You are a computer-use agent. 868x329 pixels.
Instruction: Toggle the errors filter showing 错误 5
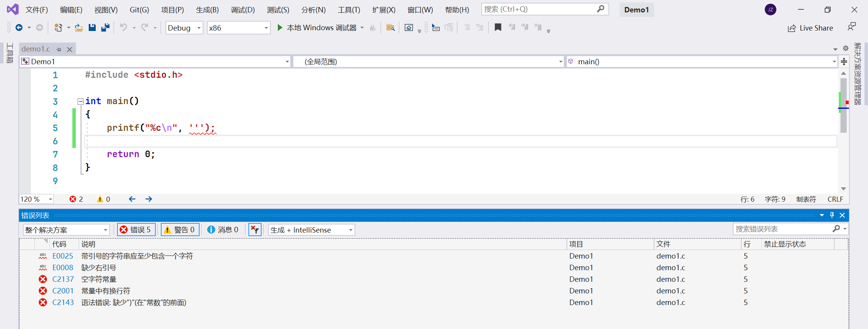[136, 230]
